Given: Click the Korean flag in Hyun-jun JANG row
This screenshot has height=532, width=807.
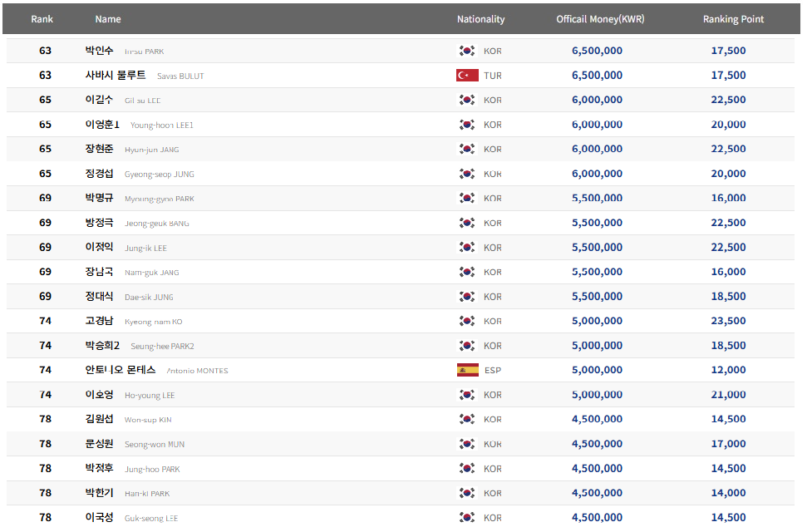Looking at the screenshot, I should pyautogui.click(x=467, y=149).
